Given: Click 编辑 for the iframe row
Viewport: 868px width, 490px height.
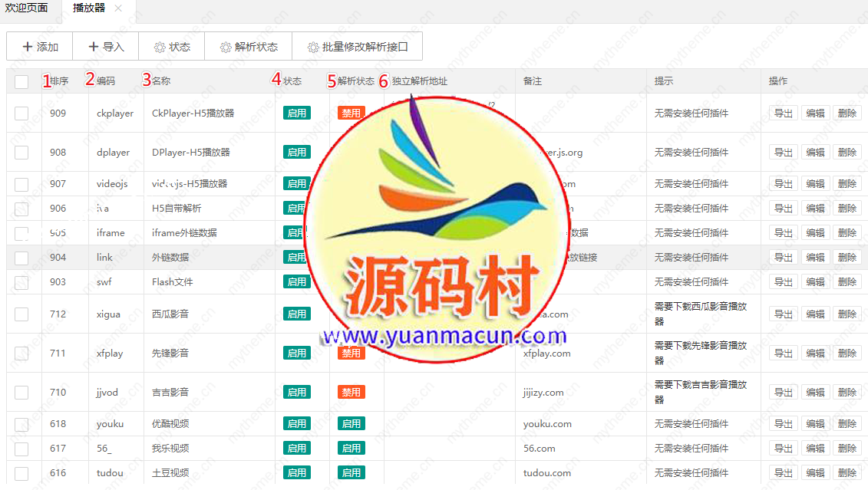Looking at the screenshot, I should coord(815,233).
